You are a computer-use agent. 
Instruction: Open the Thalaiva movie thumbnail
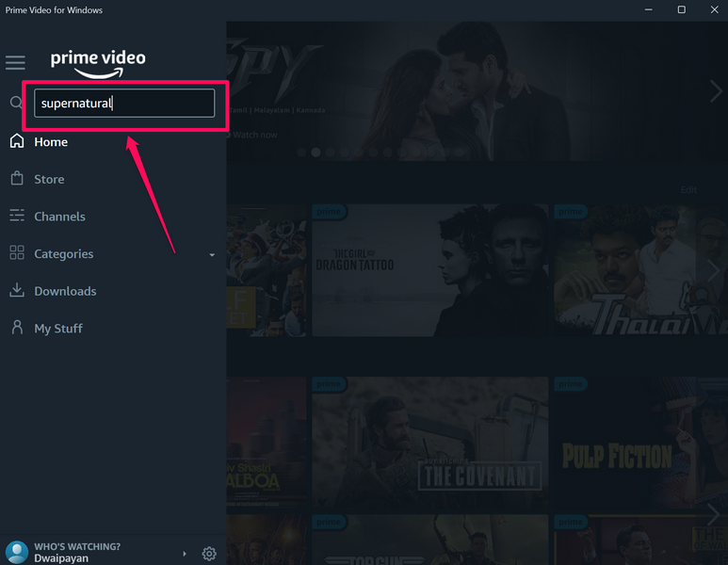(x=640, y=270)
